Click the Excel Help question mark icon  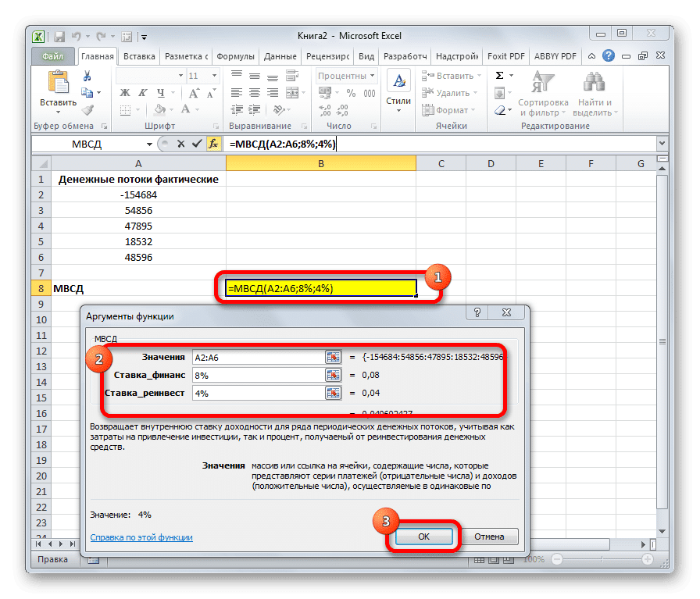(609, 55)
